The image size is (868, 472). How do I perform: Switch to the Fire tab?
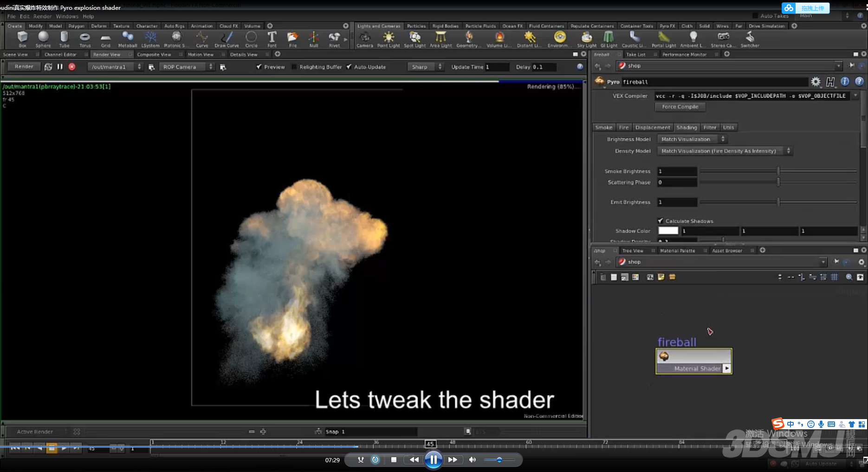(x=624, y=127)
